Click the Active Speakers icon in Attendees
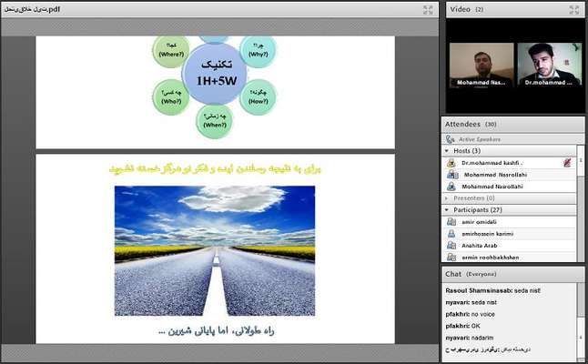588x364 pixels. point(450,139)
